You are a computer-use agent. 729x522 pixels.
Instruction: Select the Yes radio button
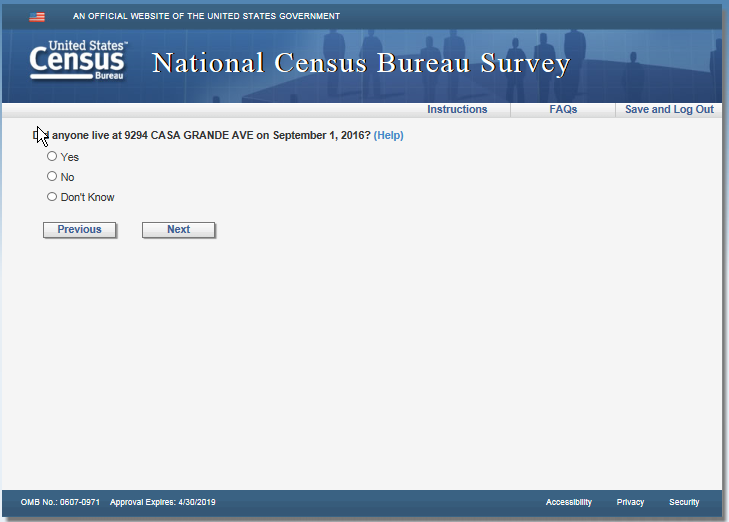[52, 157]
